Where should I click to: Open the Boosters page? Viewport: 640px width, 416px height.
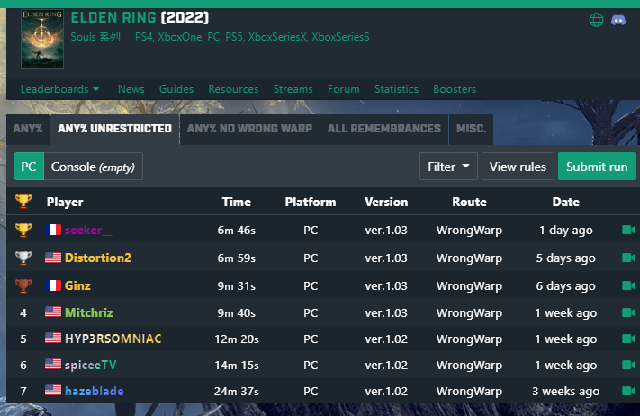point(455,89)
